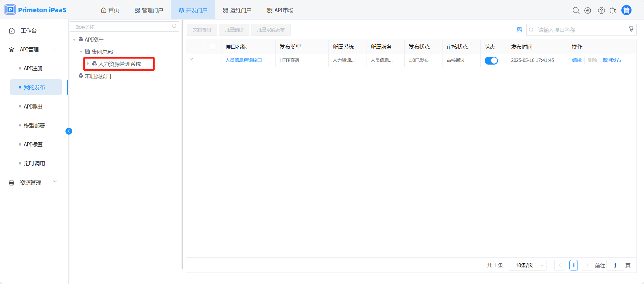Screen dimensions: 644x284
Task: Check the select-all checkbox in table header
Action: pyautogui.click(x=213, y=47)
